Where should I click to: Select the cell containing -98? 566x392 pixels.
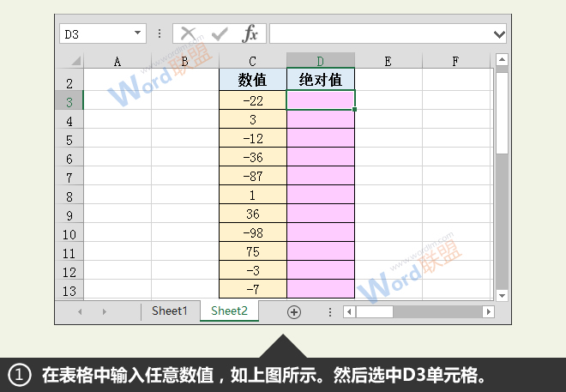coord(252,232)
